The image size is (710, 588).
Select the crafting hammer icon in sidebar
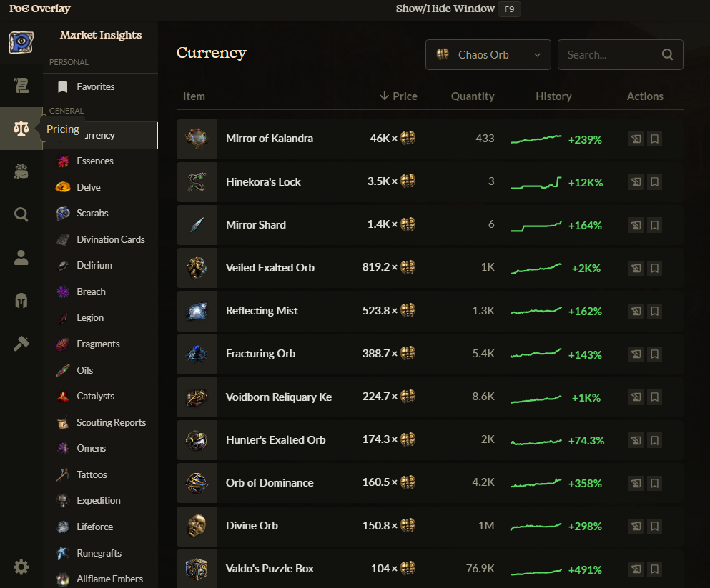click(21, 344)
